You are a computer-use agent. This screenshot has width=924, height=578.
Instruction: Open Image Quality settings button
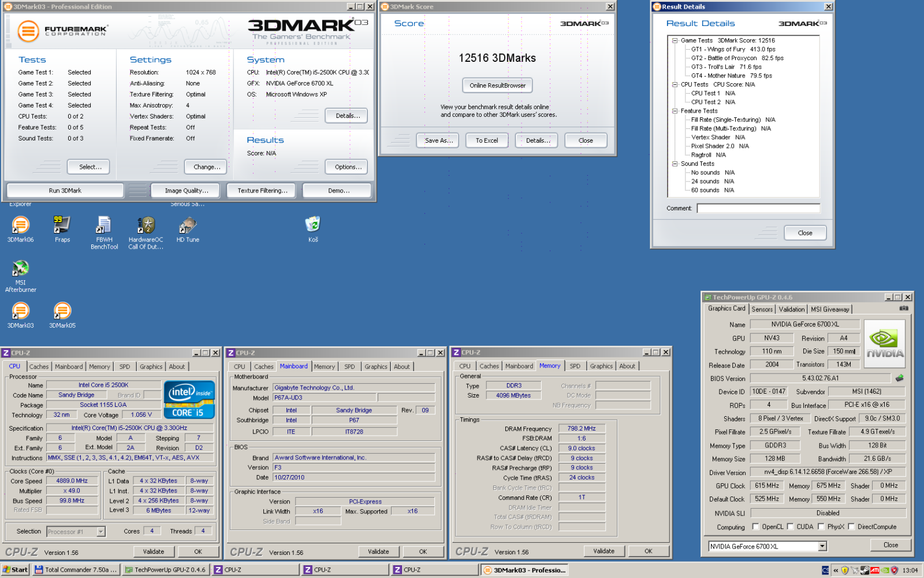tap(187, 191)
